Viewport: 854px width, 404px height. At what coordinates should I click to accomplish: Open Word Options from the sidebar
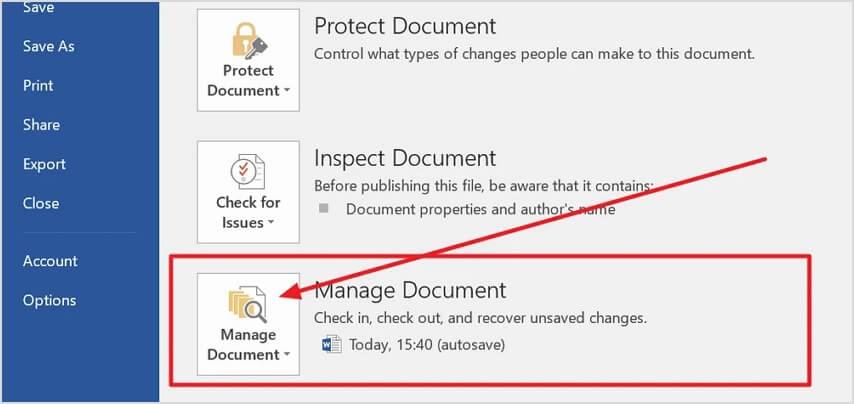click(49, 300)
